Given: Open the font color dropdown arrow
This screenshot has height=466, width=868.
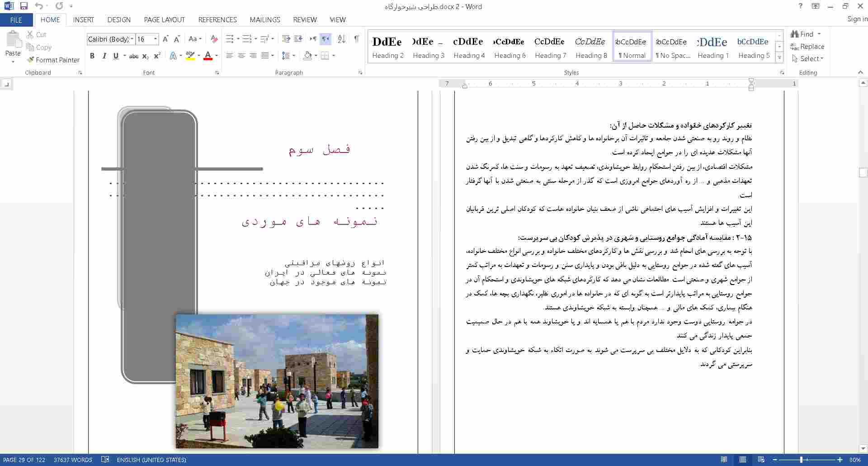Looking at the screenshot, I should pyautogui.click(x=217, y=56).
